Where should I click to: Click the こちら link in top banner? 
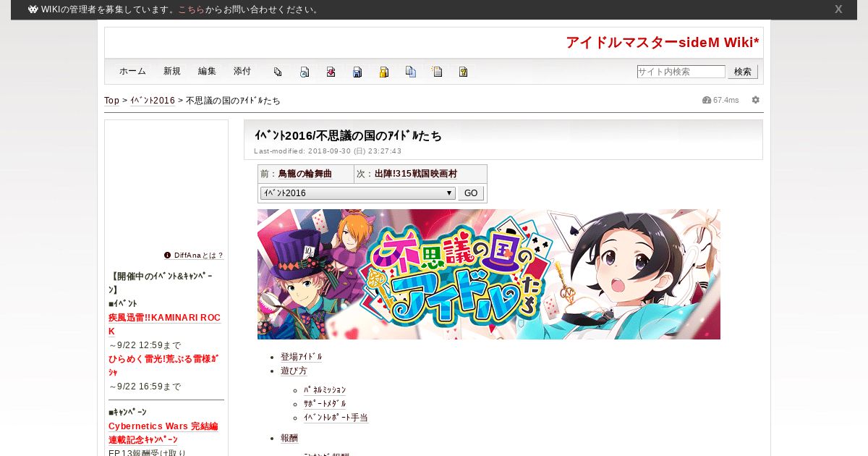192,10
